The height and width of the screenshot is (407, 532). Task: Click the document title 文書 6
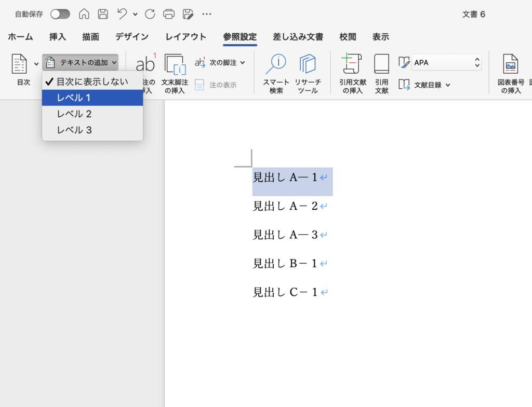(474, 14)
